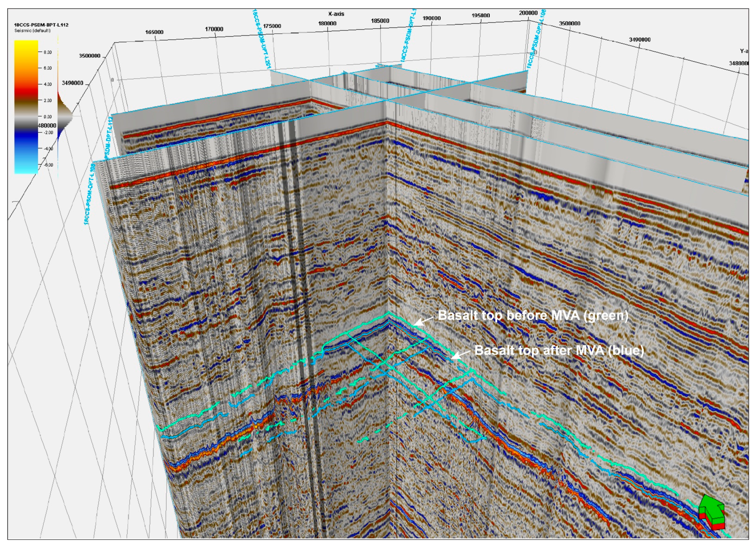Click the white arrow pointing to blue horizon
The height and width of the screenshot is (548, 756).
(x=461, y=354)
